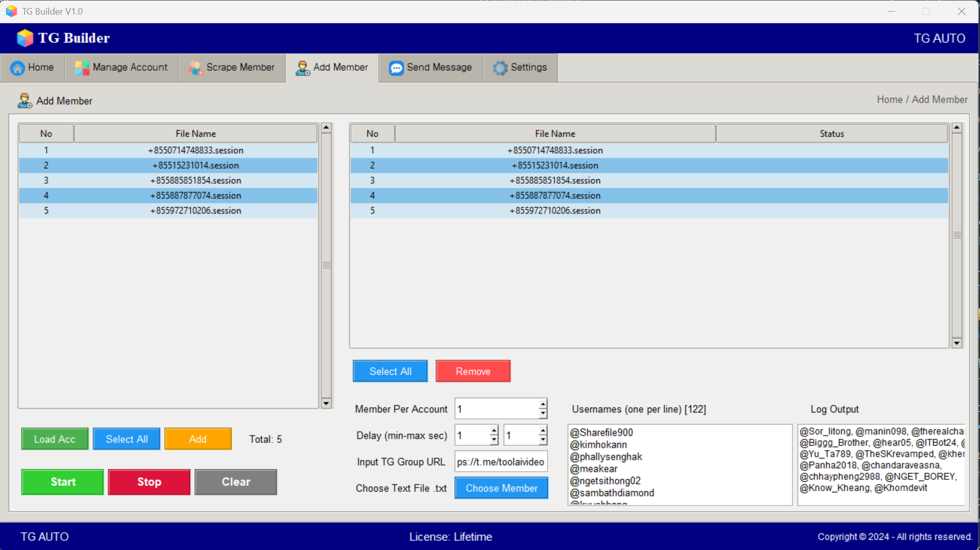Click the Manage Account tab icon
This screenshot has height=550, width=980.
click(x=82, y=68)
